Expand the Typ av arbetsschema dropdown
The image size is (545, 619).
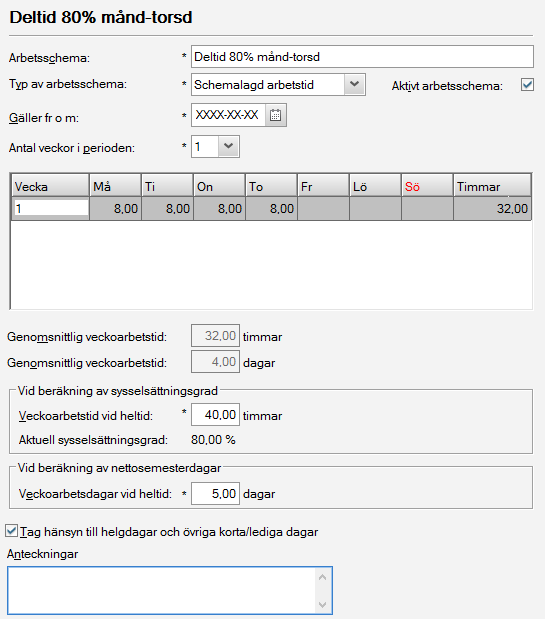[x=354, y=84]
